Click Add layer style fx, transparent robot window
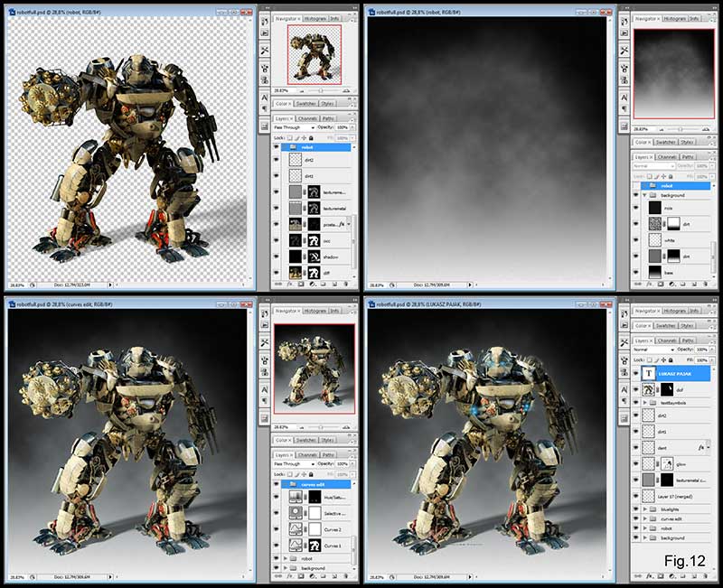The width and height of the screenshot is (723, 588). (x=290, y=284)
